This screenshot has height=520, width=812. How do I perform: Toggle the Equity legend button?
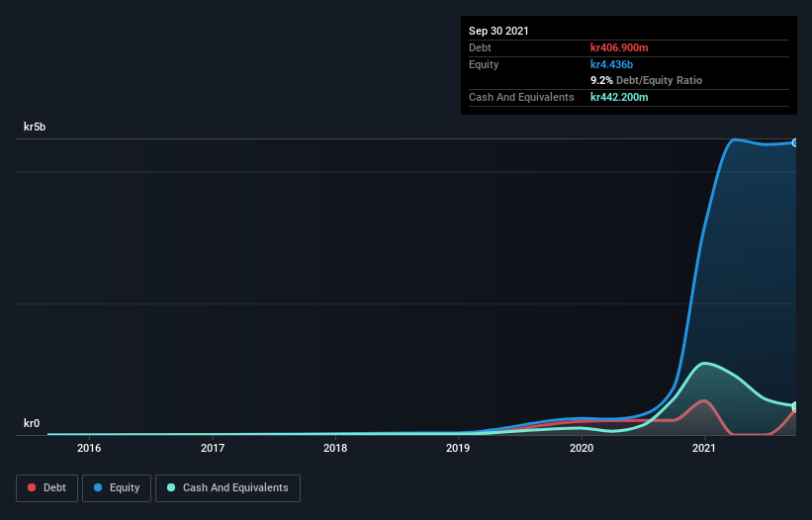(x=117, y=488)
